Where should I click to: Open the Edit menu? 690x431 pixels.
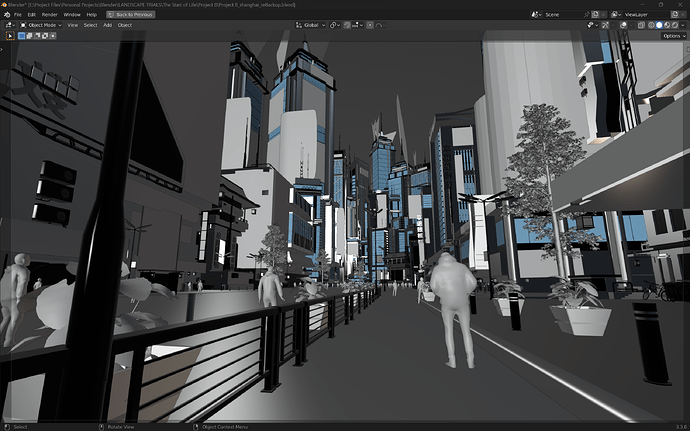[32, 15]
